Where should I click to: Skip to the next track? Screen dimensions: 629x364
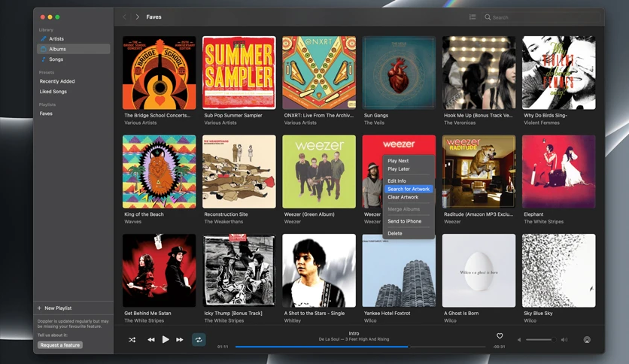click(x=180, y=339)
